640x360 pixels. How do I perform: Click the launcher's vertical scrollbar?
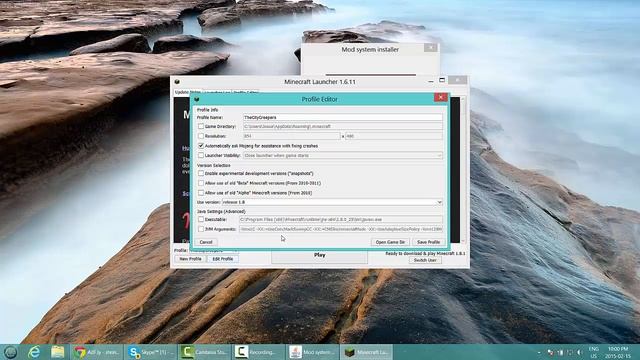click(463, 170)
